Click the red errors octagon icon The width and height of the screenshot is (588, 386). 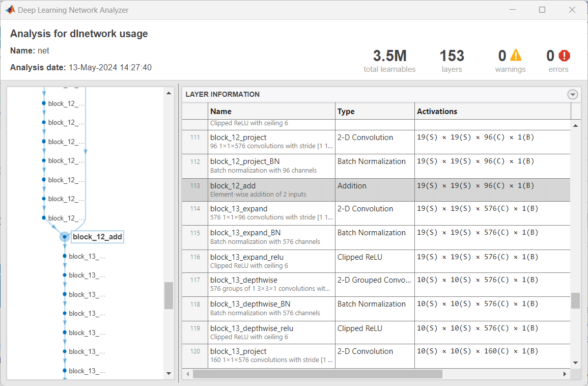[564, 55]
